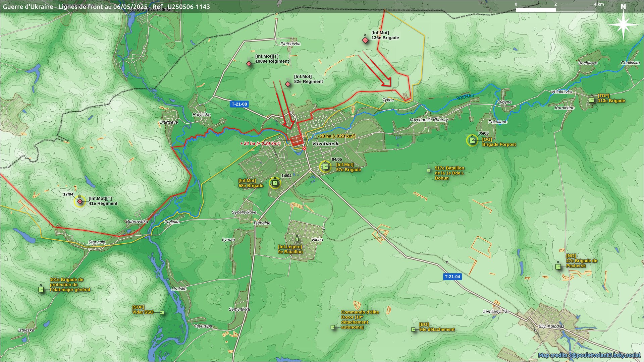The width and height of the screenshot is (644, 362).
Task: Click the 04/05 date next to 57e Brigade
Action: [337, 160]
